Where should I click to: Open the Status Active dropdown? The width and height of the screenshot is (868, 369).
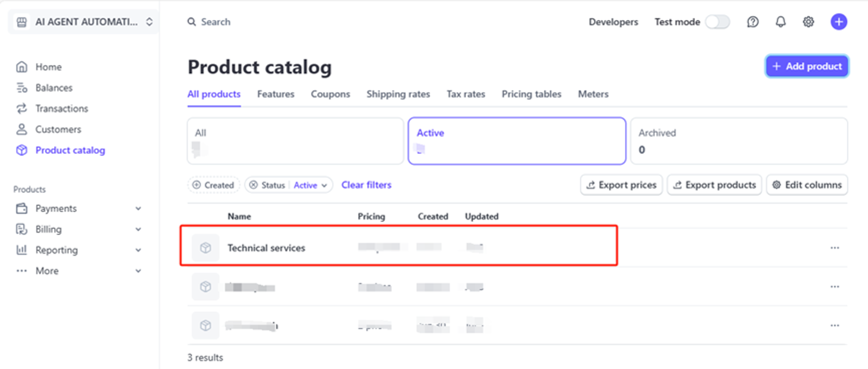coord(310,185)
